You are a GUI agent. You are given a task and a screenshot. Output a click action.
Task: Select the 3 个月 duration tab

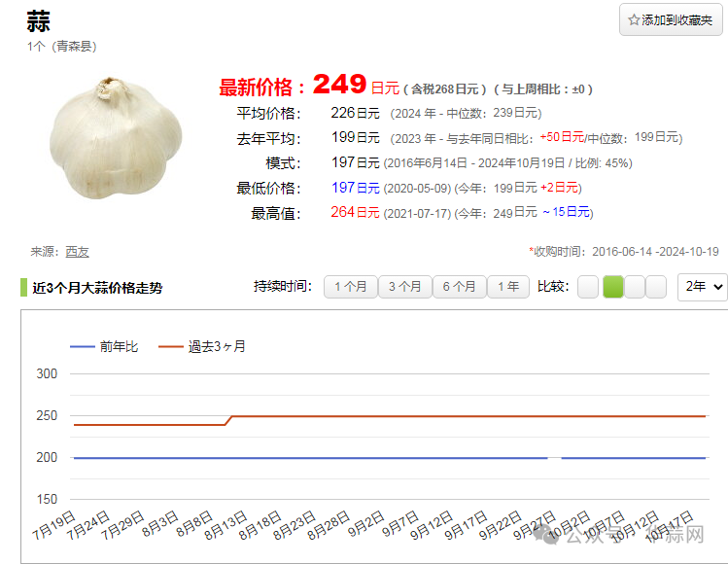click(x=405, y=287)
